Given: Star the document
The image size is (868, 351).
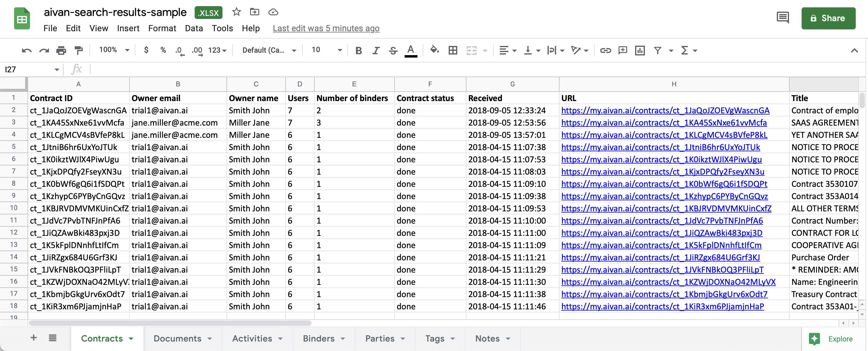Looking at the screenshot, I should (x=236, y=12).
